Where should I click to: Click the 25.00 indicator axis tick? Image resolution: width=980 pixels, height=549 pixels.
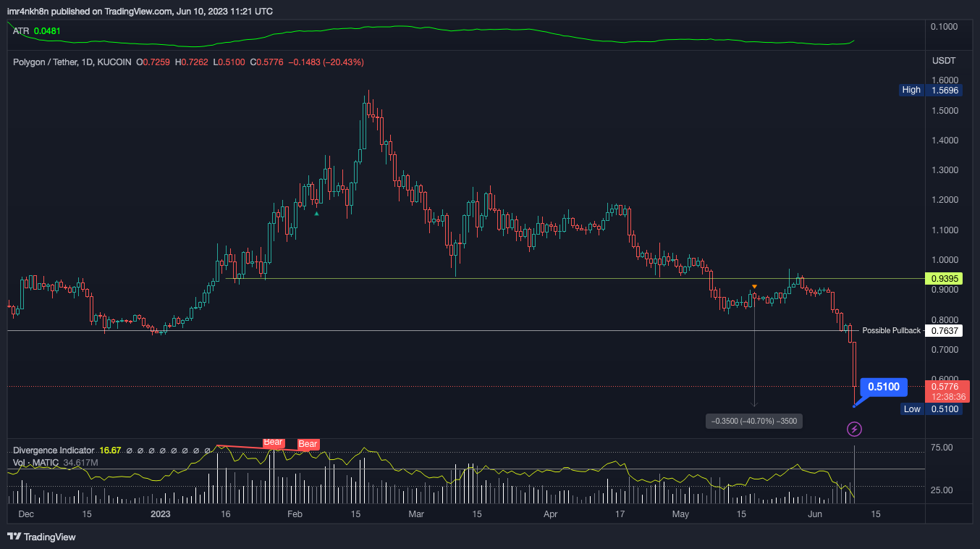(942, 490)
